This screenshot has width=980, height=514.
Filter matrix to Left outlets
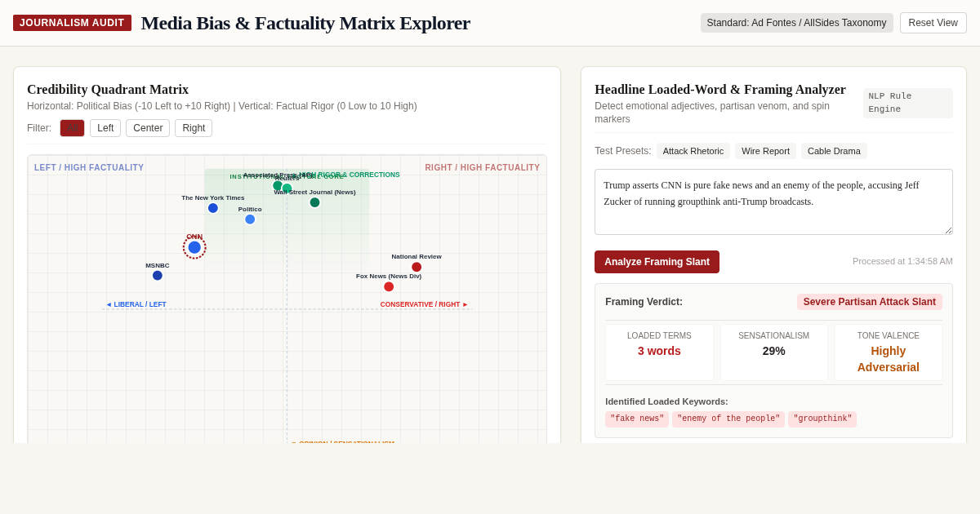click(105, 128)
